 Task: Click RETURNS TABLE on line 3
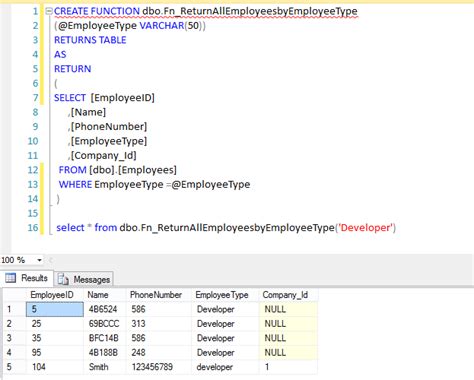(90, 40)
